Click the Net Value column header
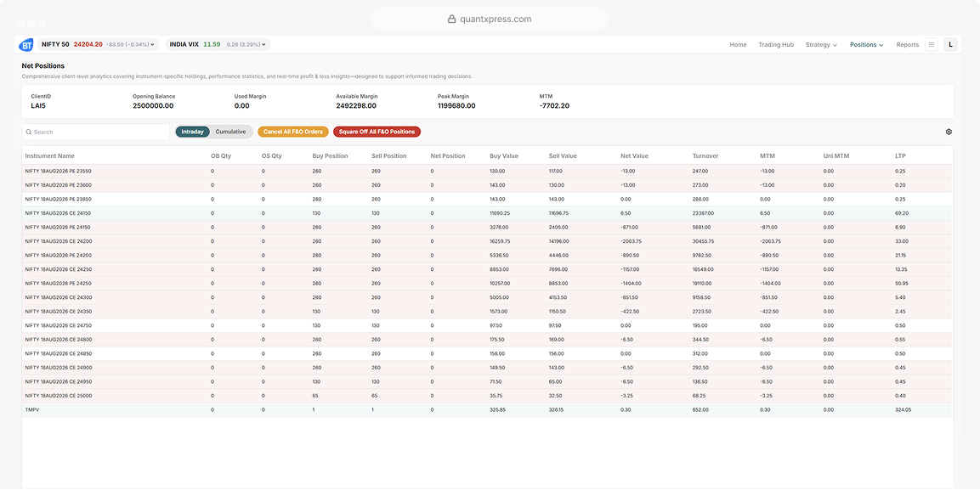 click(x=634, y=156)
